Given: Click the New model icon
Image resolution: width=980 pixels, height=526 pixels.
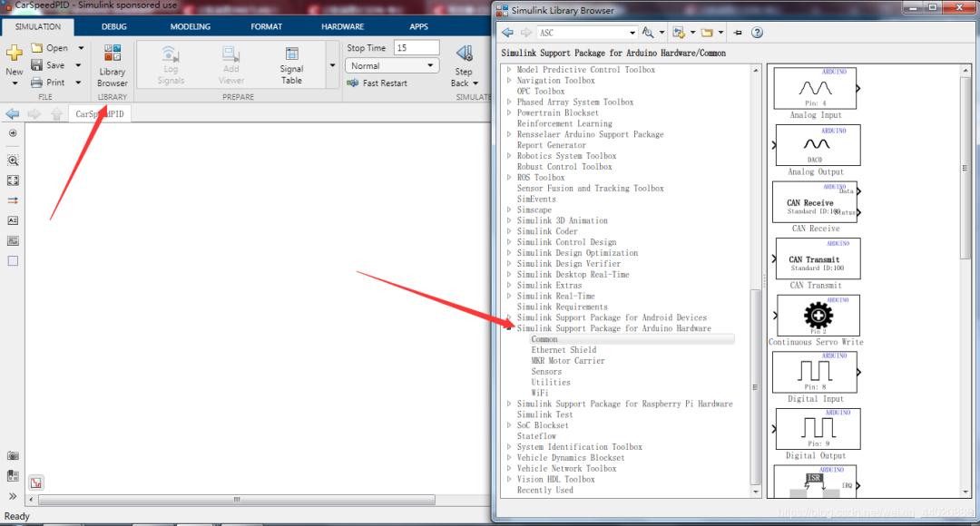Looking at the screenshot, I should [x=14, y=53].
